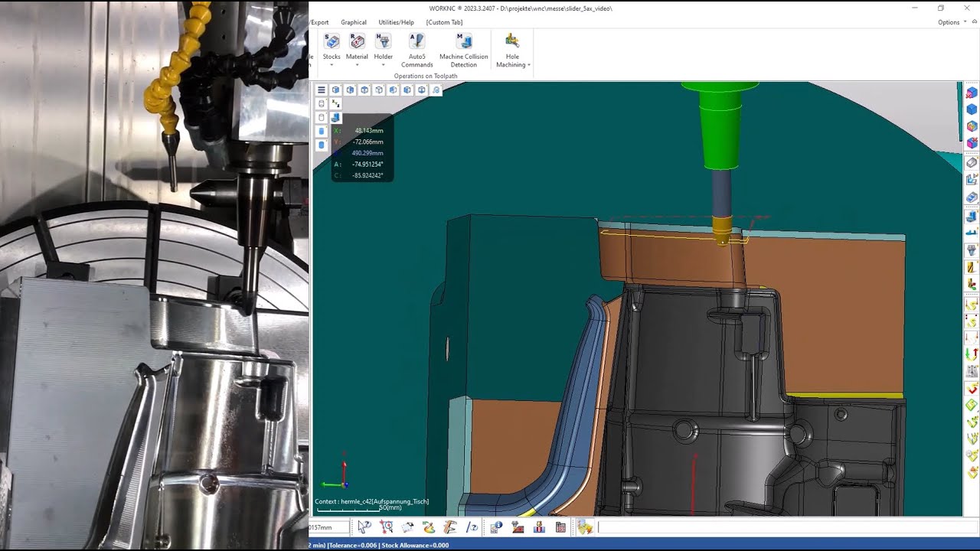Open the Utilities/Help tab

(x=396, y=22)
